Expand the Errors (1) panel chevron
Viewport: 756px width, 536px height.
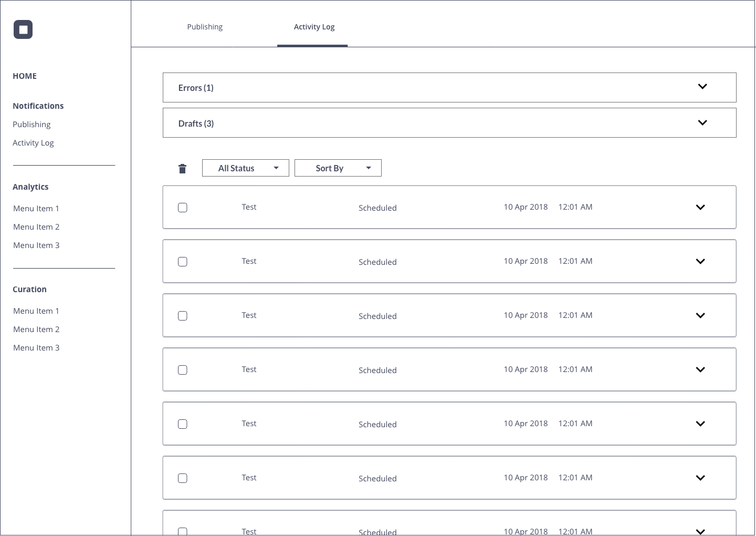coord(702,87)
